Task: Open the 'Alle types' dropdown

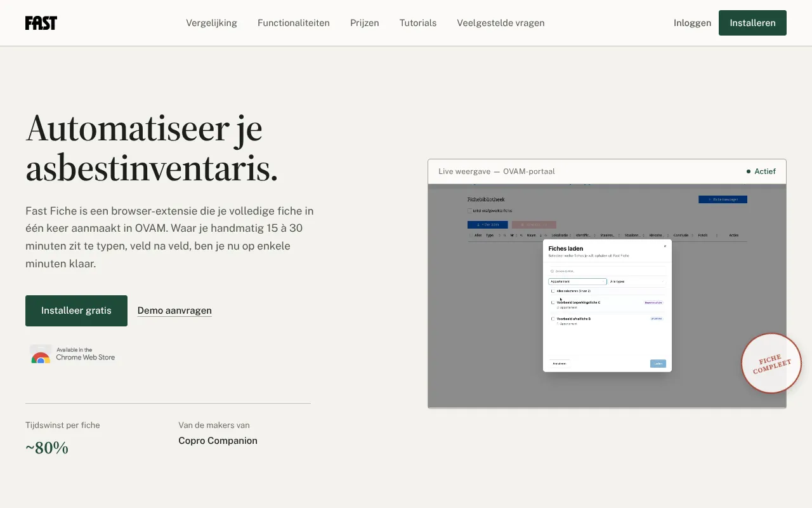Action: [637, 281]
